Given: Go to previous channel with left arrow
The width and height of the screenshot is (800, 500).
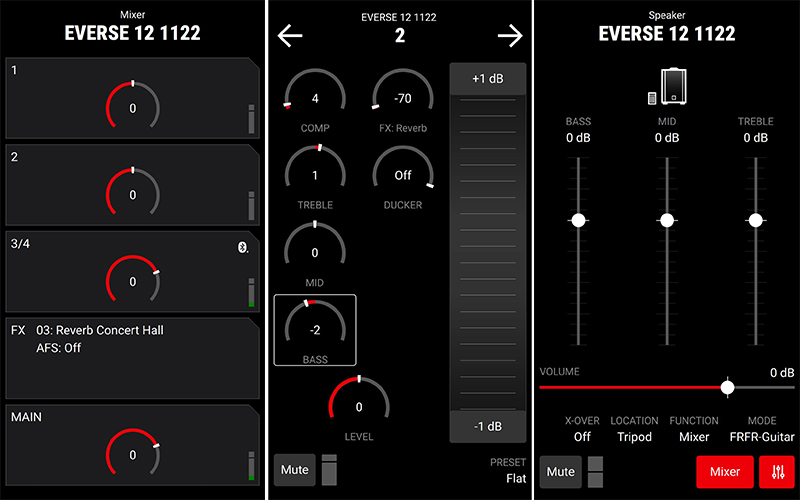Looking at the screenshot, I should click(290, 36).
